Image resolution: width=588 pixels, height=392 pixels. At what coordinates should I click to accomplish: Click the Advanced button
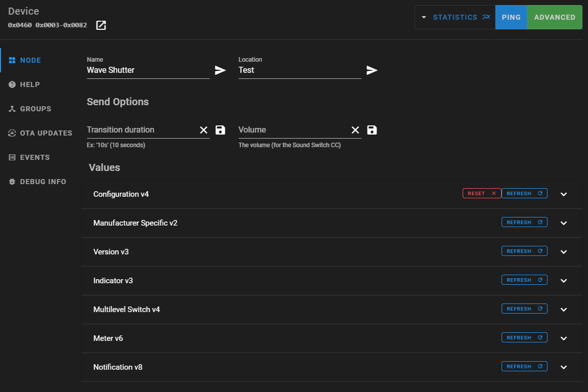555,17
